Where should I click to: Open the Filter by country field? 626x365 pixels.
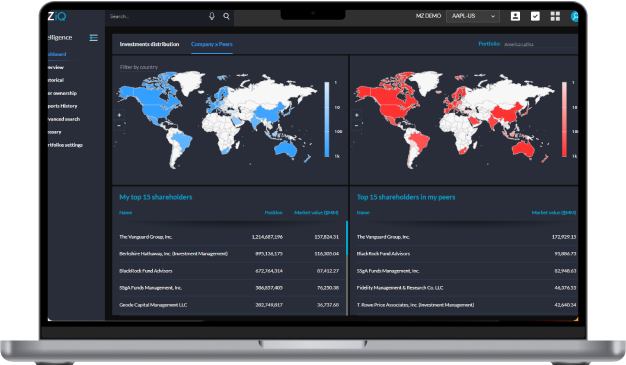tap(139, 67)
